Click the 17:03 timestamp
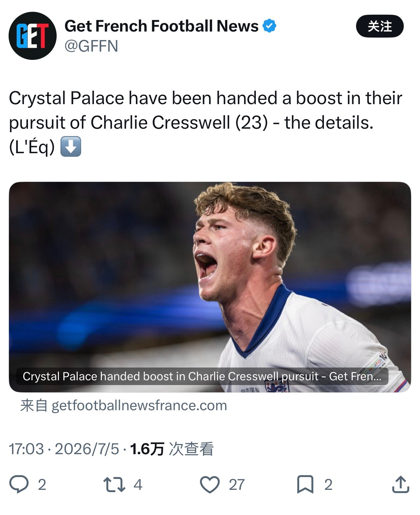The width and height of the screenshot is (420, 515). (x=26, y=449)
